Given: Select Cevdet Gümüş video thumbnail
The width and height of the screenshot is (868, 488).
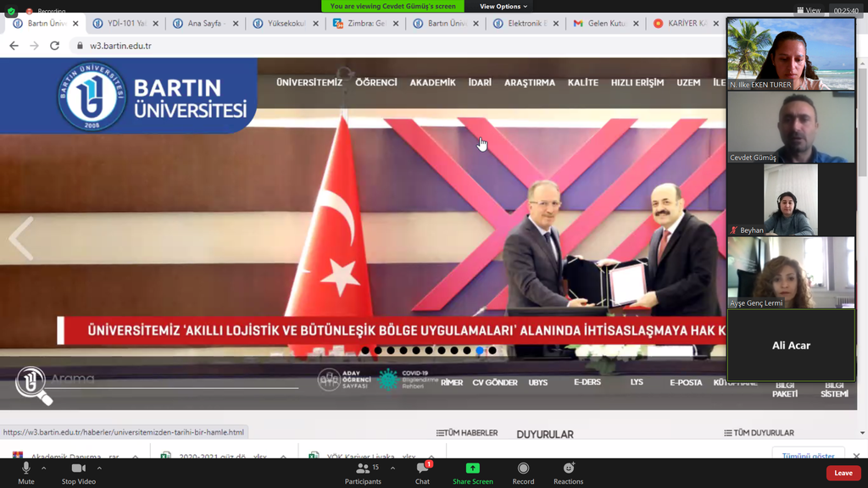Looking at the screenshot, I should [791, 127].
